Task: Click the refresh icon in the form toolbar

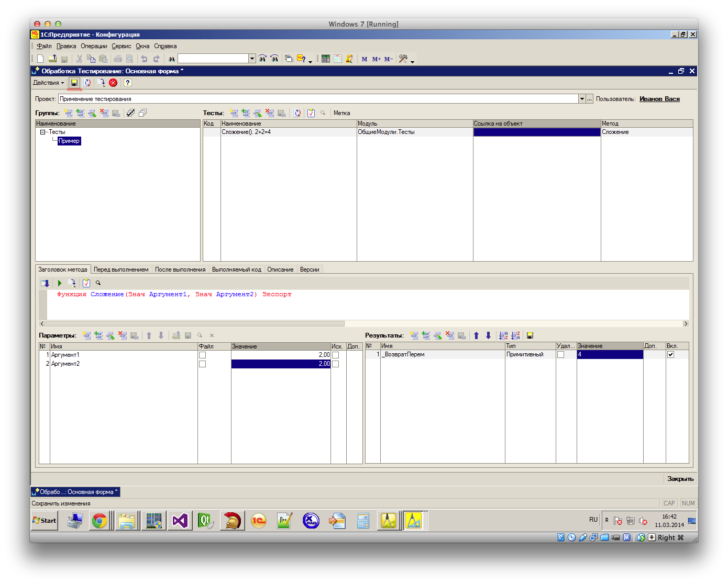Action: click(87, 83)
